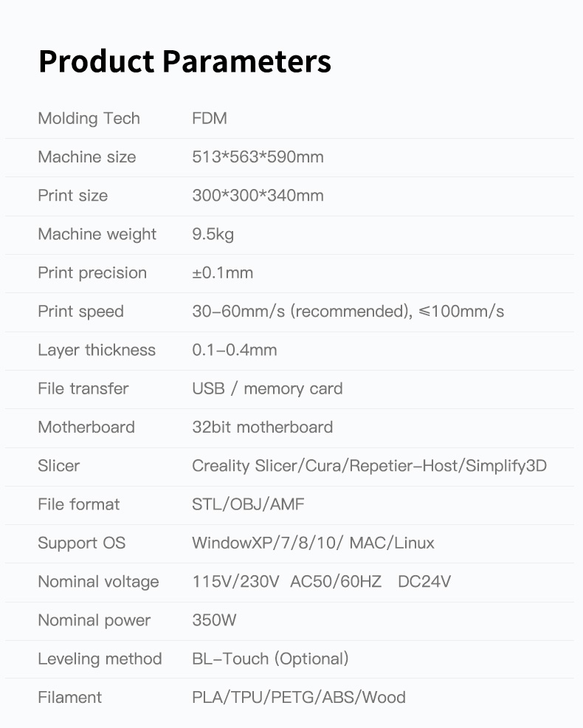The height and width of the screenshot is (728, 583).
Task: Select the USB / memory card text
Action: pyautogui.click(x=267, y=388)
